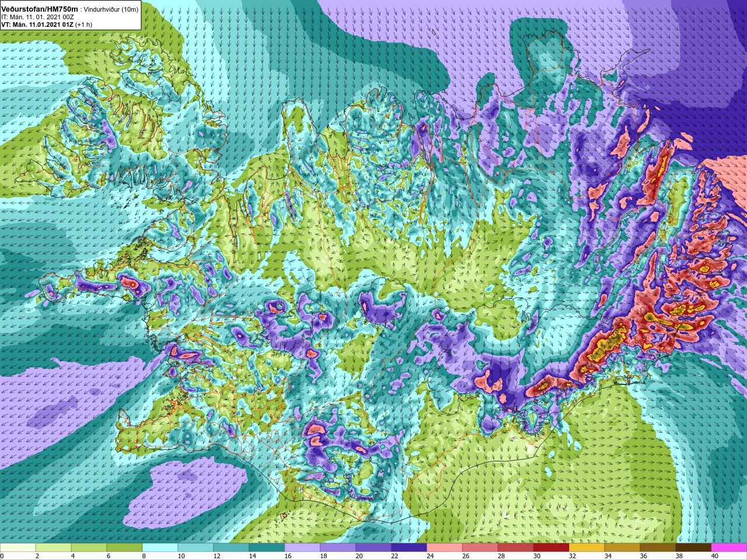Click the legend scale value 24
The image size is (747, 560).
click(431, 556)
